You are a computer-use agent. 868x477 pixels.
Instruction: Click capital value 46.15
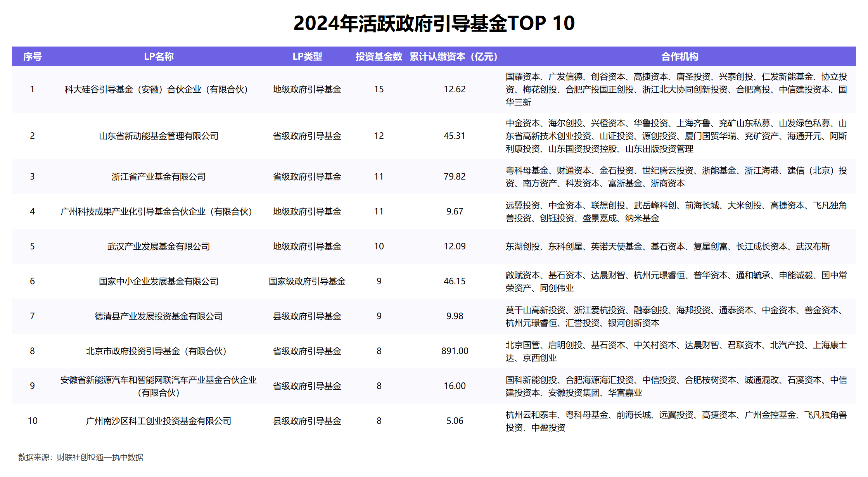tap(455, 282)
